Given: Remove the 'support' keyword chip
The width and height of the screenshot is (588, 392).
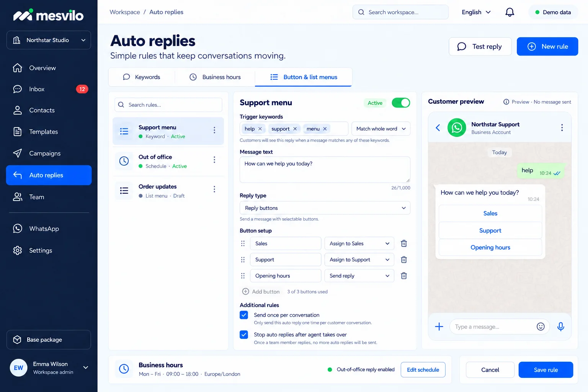Looking at the screenshot, I should point(295,129).
